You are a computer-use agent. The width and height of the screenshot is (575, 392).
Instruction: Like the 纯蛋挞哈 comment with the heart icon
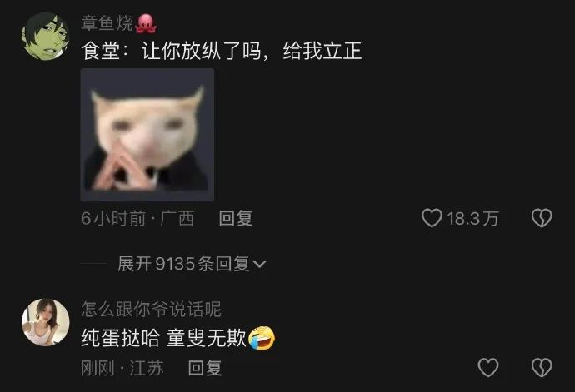[488, 367]
